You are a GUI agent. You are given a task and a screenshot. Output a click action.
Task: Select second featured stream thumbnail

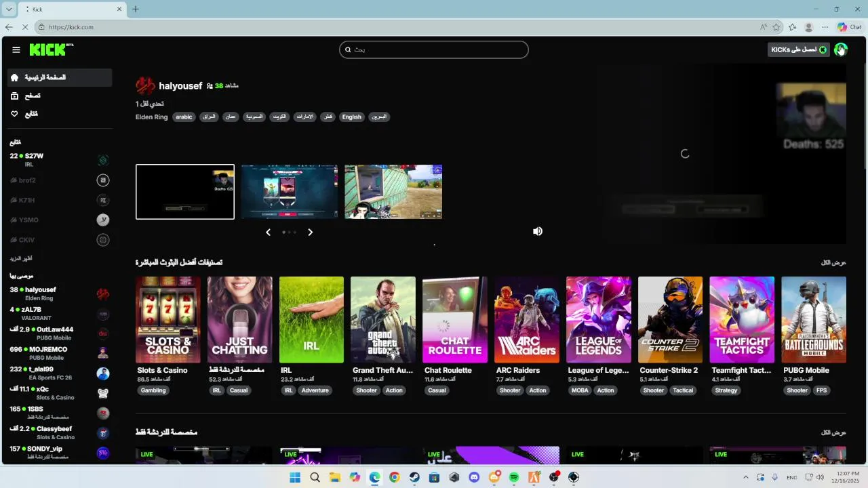[289, 192]
